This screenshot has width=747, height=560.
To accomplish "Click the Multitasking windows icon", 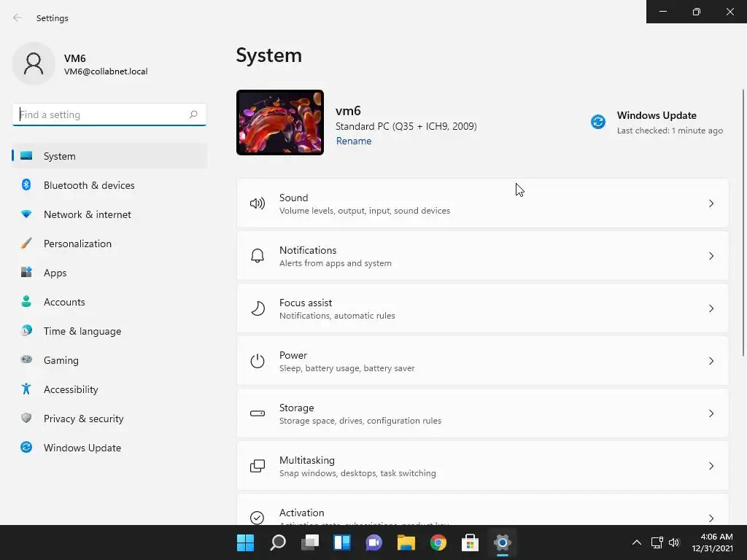I will [x=258, y=466].
